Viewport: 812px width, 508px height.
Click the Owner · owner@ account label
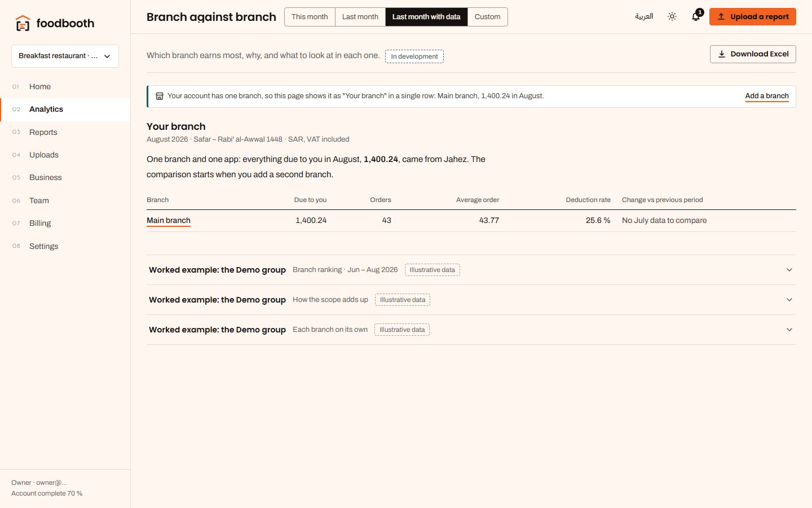[39, 483]
